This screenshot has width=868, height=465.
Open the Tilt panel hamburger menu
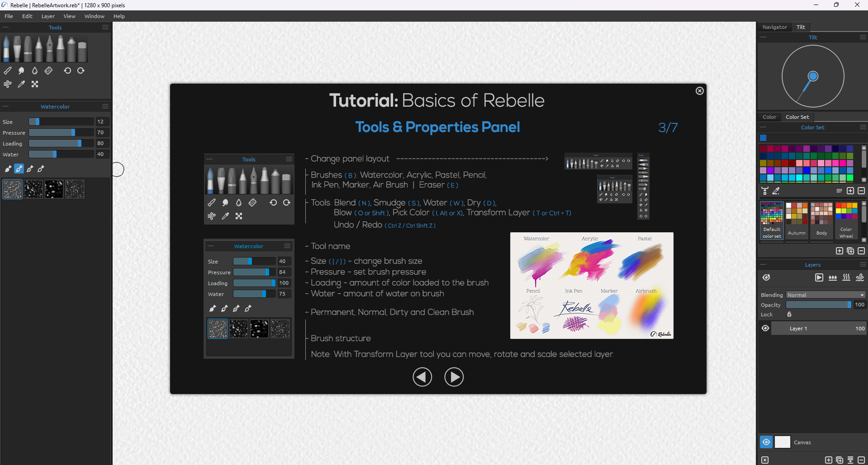[x=863, y=37]
